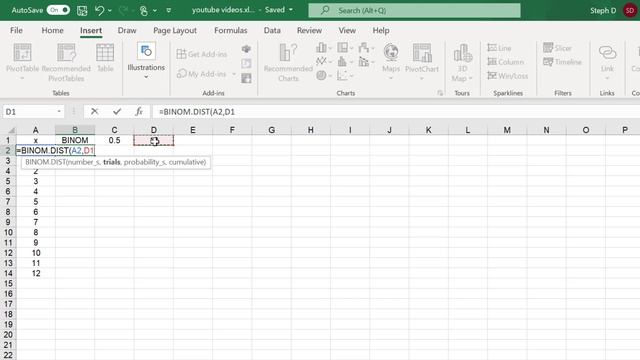Viewport: 640px width, 360px height.
Task: Switch to the Draw tab
Action: (127, 31)
